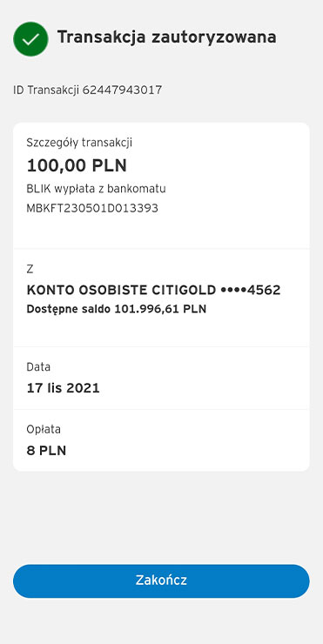Tap the 8 PLN fee value
The width and height of the screenshot is (323, 644).
coord(46,451)
